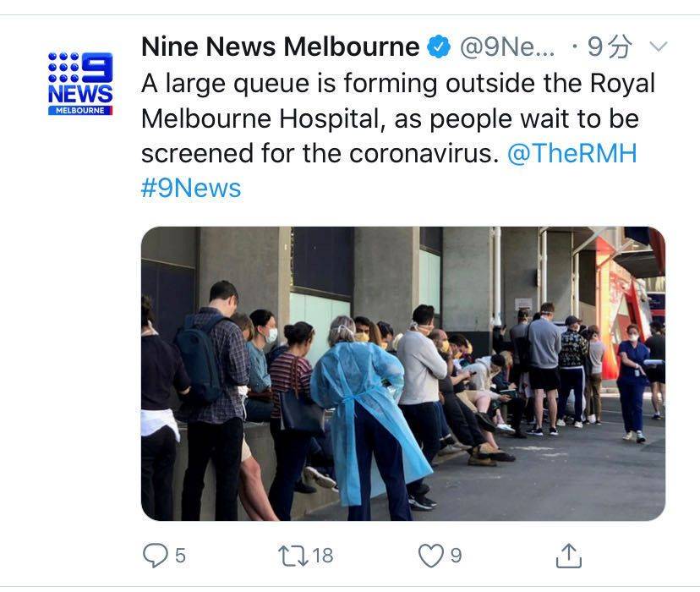The image size is (700, 592).
Task: Click the retweet count number 18
Action: click(x=322, y=556)
